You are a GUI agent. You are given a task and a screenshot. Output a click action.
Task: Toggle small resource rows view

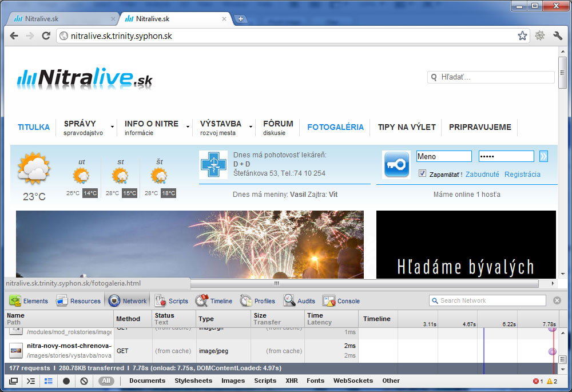tap(49, 381)
